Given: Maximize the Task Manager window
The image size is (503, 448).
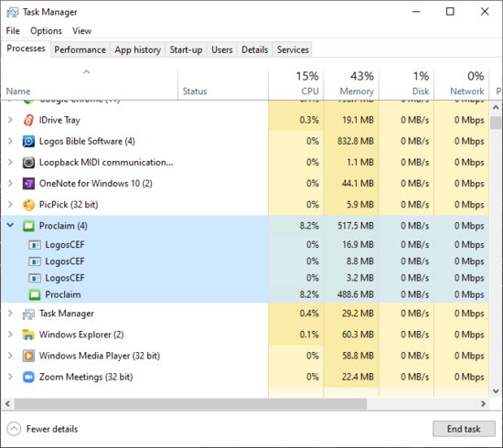Looking at the screenshot, I should 450,12.
